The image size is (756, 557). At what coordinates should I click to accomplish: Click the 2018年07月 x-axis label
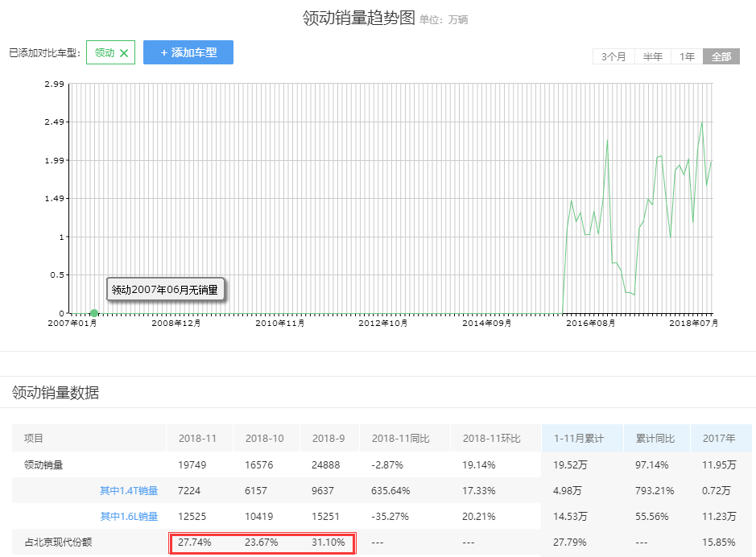(693, 324)
